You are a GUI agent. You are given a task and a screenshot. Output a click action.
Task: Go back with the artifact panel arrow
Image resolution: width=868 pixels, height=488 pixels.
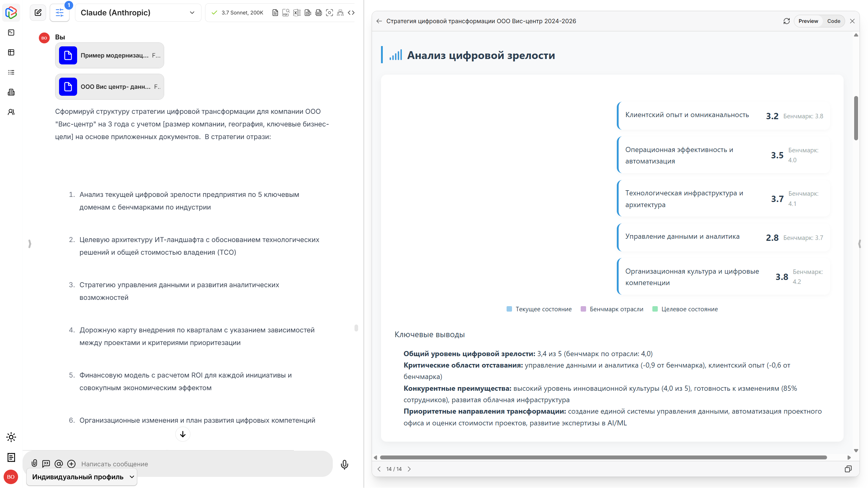(x=379, y=21)
